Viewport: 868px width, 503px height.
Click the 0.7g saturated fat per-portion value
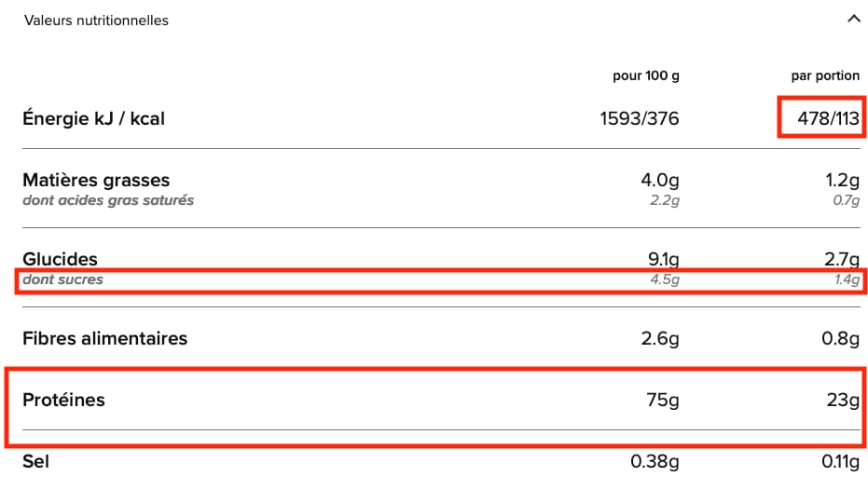coord(847,200)
